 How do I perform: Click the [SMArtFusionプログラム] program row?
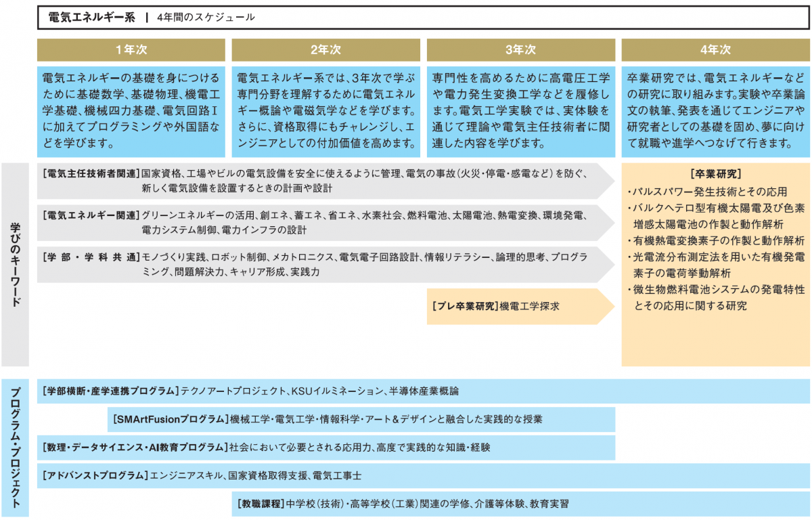pyautogui.click(x=361, y=420)
